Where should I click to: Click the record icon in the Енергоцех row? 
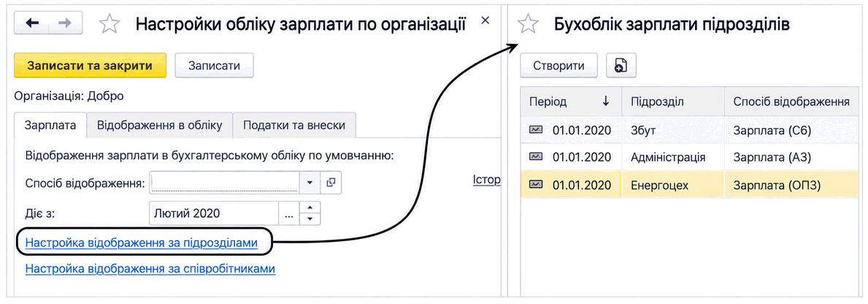(x=535, y=185)
